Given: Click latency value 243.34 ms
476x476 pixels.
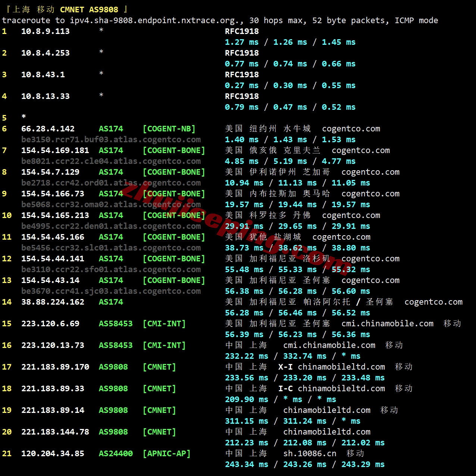Looking at the screenshot, I should click(x=247, y=464).
